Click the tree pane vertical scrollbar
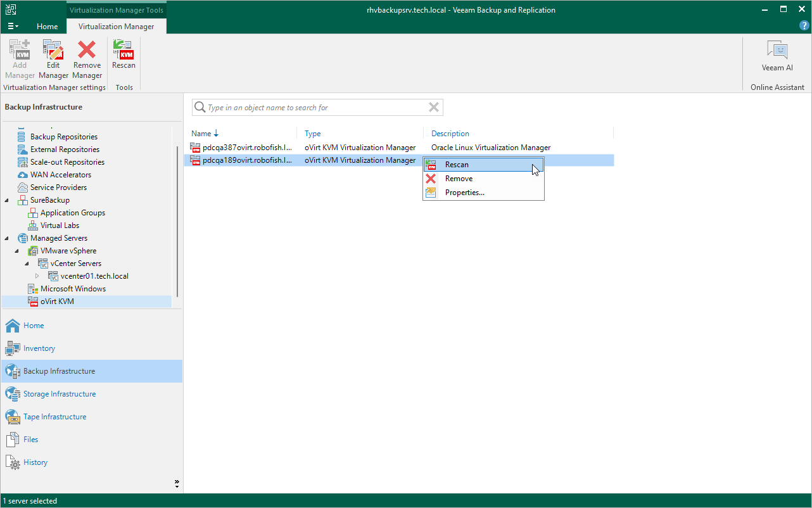812x508 pixels. click(x=177, y=222)
